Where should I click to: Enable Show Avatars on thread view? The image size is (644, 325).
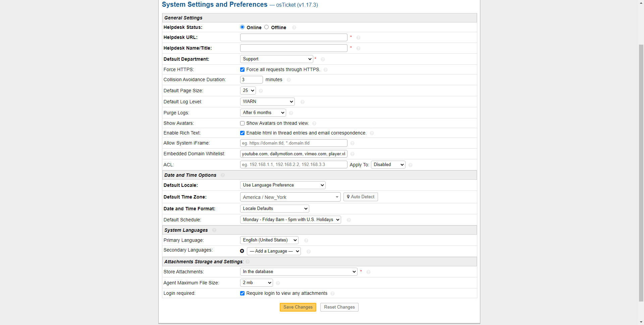pos(243,123)
